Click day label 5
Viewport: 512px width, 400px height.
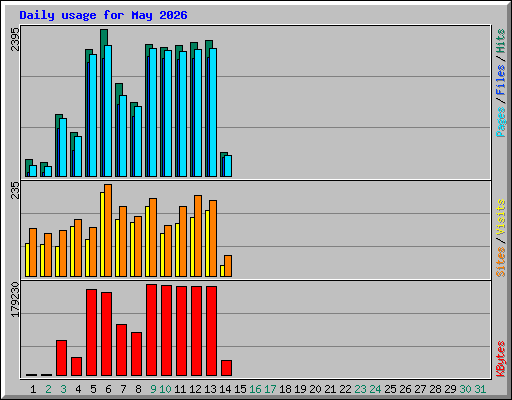click(x=93, y=389)
